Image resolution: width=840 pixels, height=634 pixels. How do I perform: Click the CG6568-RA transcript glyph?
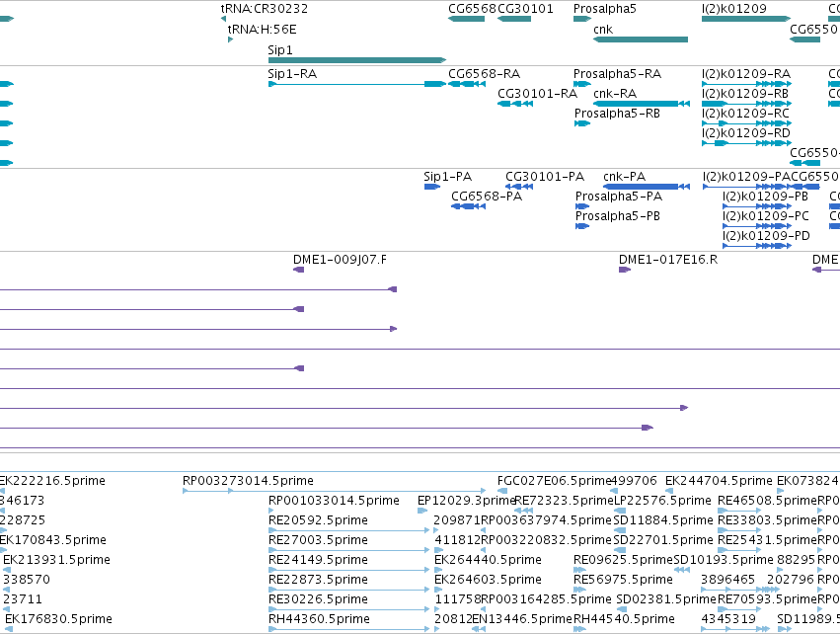point(466,84)
